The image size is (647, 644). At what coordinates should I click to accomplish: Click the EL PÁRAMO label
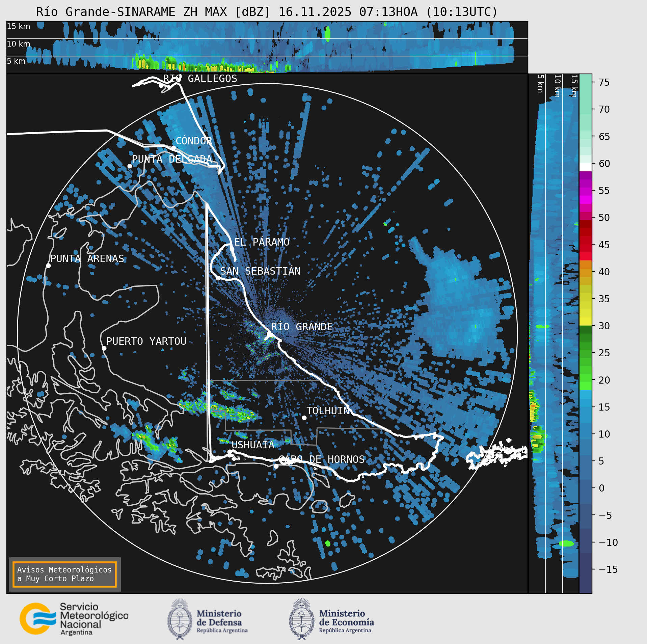[262, 242]
